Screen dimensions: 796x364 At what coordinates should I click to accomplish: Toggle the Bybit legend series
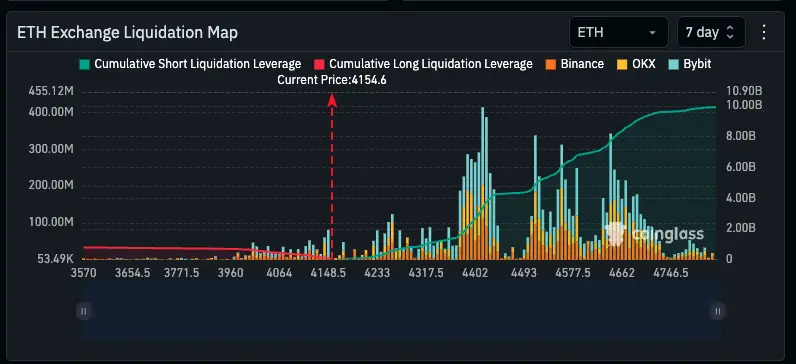click(689, 64)
